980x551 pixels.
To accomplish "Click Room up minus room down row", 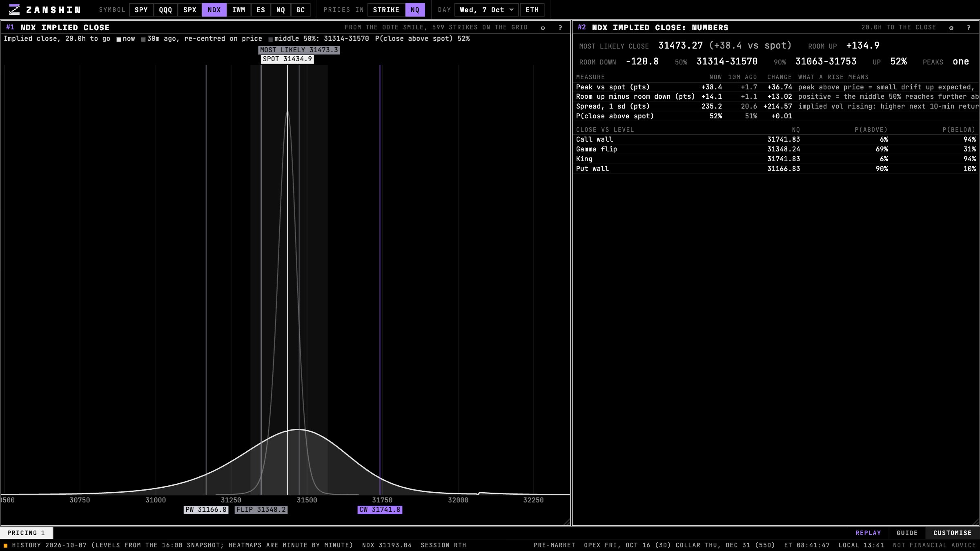I will click(x=776, y=97).
